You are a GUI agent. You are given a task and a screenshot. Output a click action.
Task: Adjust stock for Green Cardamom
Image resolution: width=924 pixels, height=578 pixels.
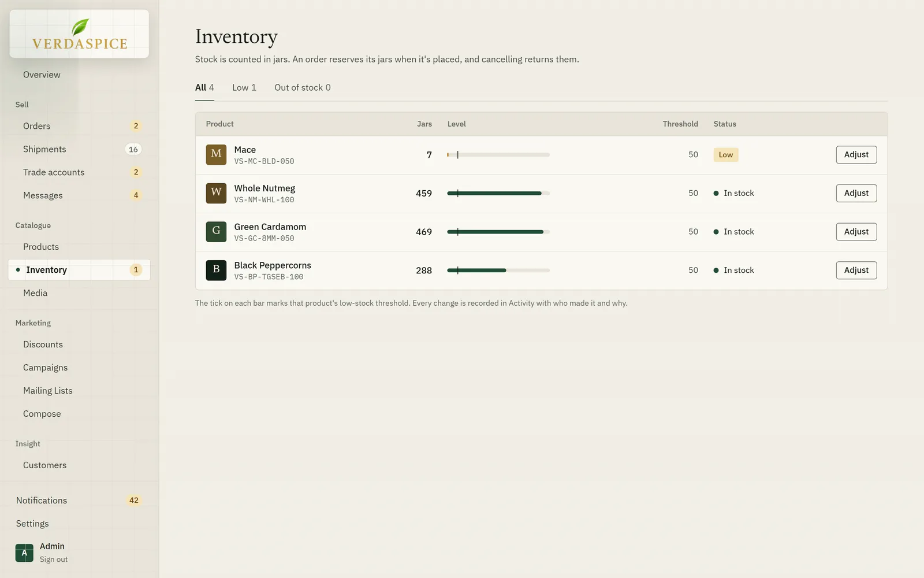856,232
